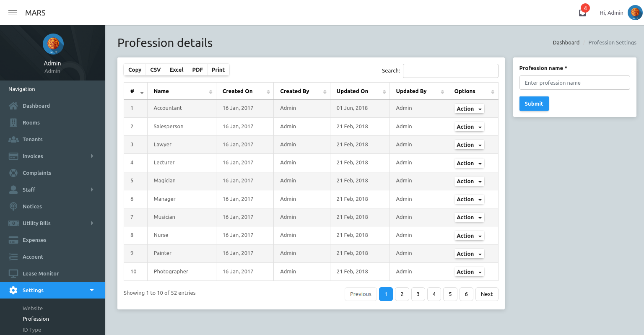Select the Rooms icon in the sidebar
This screenshot has height=335, width=644.
point(13,122)
